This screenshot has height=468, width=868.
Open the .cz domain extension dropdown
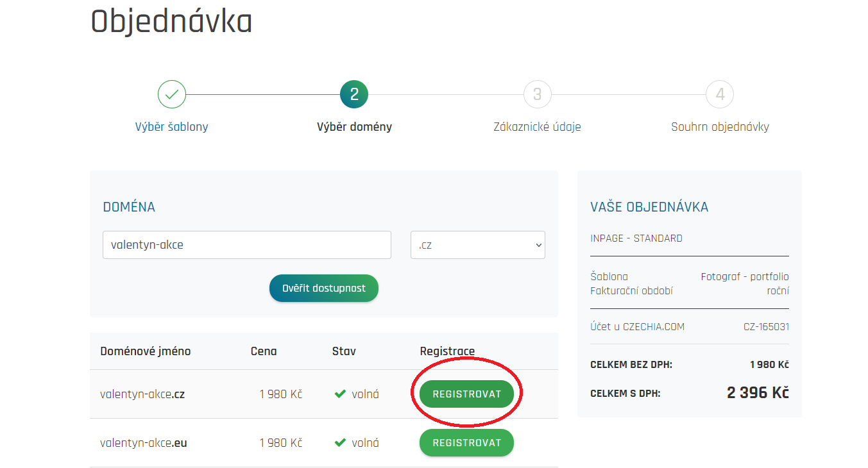(477, 245)
